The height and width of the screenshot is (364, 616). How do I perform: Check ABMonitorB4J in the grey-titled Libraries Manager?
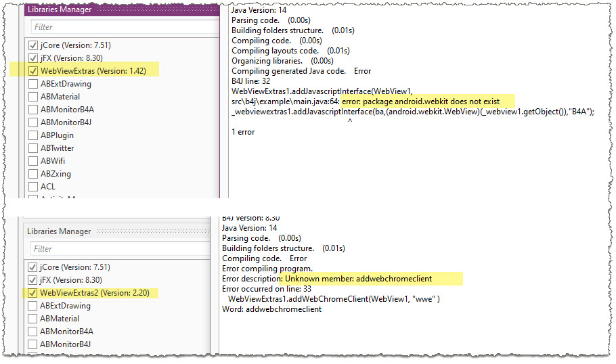point(32,344)
